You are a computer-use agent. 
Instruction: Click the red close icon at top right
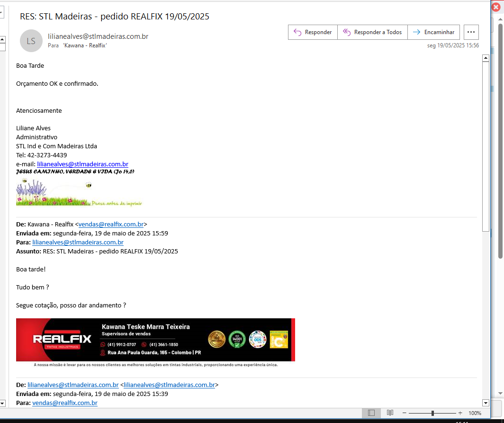(x=496, y=7)
